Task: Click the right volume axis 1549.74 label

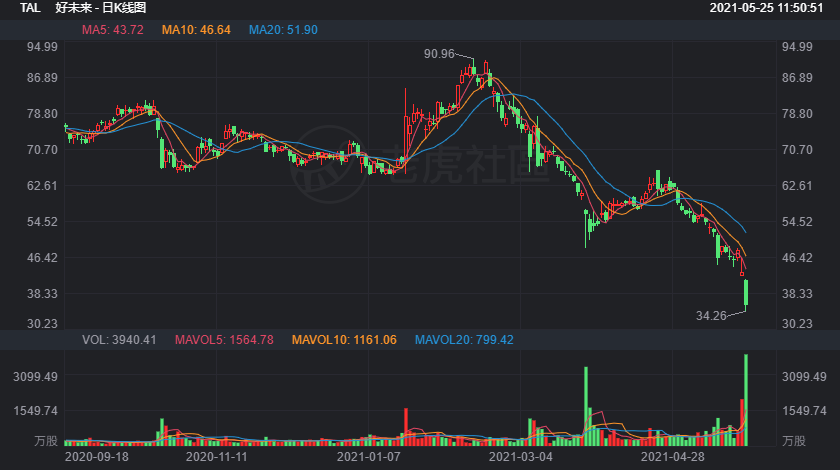Action: (804, 411)
